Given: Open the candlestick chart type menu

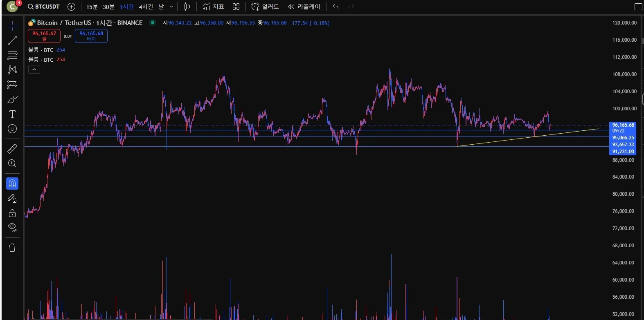Looking at the screenshot, I should pyautogui.click(x=187, y=7).
